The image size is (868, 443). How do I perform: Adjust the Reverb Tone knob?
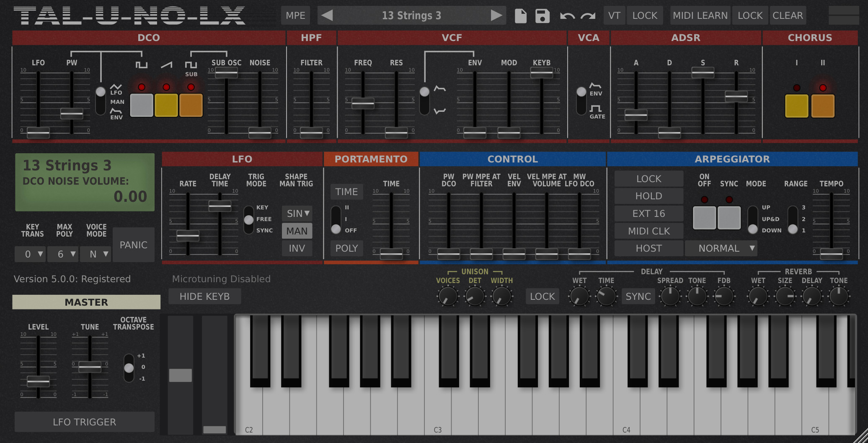[x=839, y=296]
